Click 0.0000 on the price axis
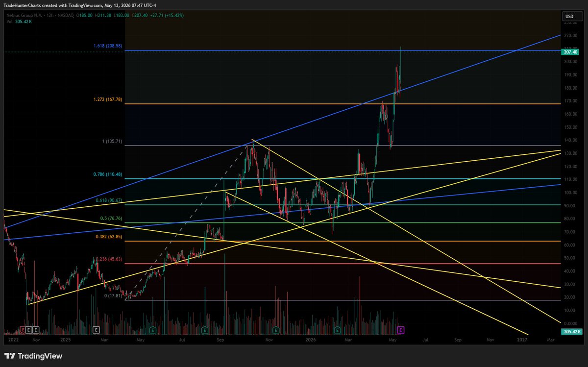 pos(571,323)
